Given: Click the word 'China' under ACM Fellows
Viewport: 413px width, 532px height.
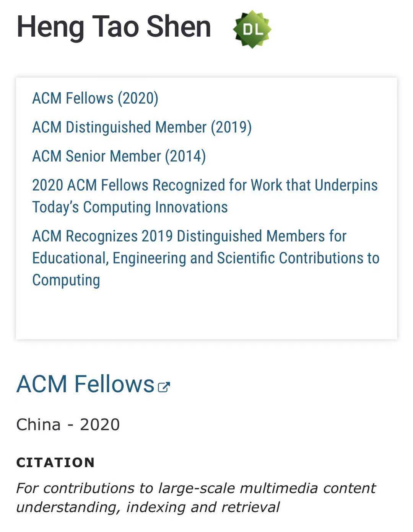Looking at the screenshot, I should pos(38,424).
